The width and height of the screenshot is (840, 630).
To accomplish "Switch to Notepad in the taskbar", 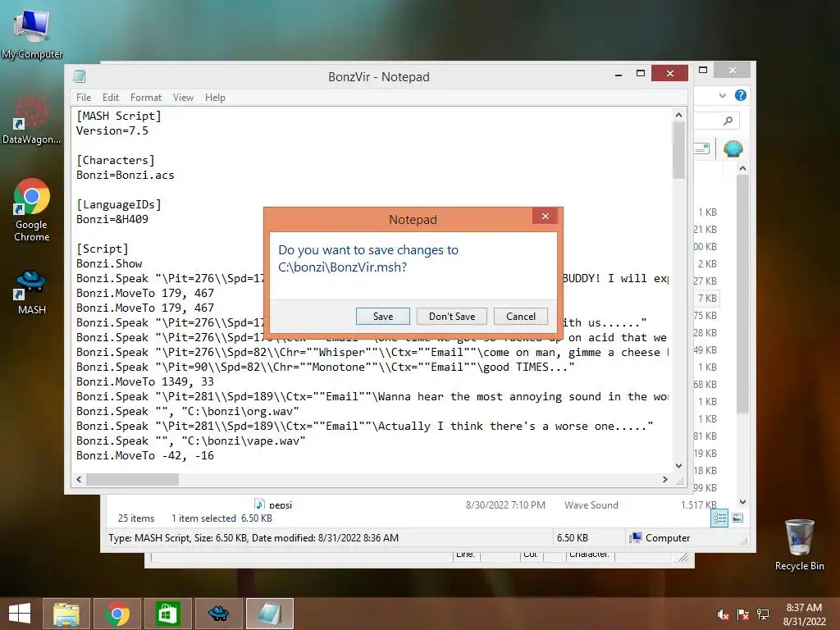I will point(269,614).
